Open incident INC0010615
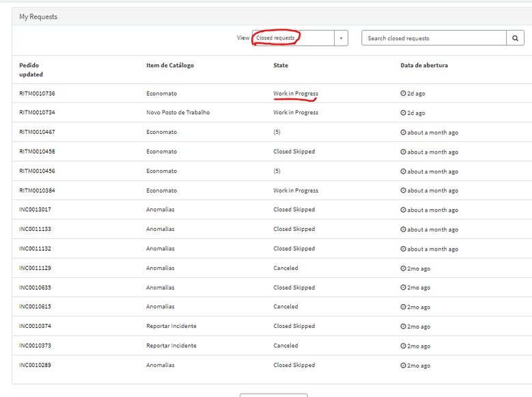Viewport: 532px width, 397px height. [35, 307]
